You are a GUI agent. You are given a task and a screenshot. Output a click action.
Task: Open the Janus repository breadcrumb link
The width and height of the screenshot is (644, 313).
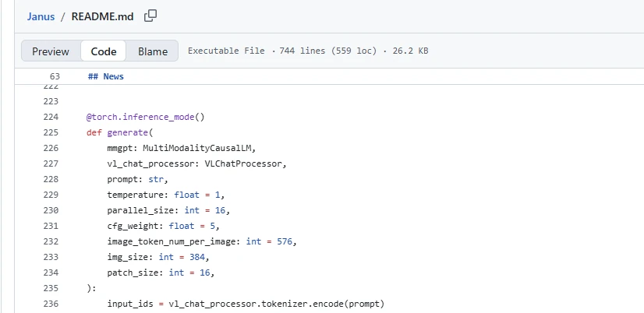click(41, 17)
